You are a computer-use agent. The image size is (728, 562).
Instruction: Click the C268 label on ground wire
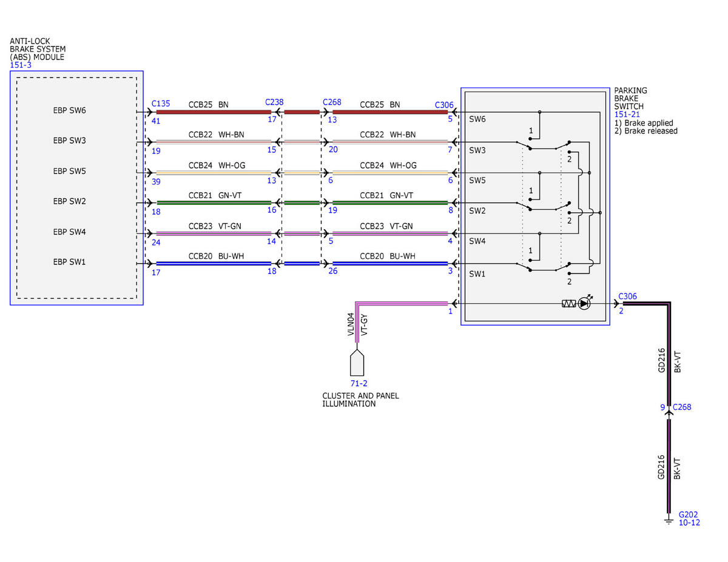(x=681, y=407)
